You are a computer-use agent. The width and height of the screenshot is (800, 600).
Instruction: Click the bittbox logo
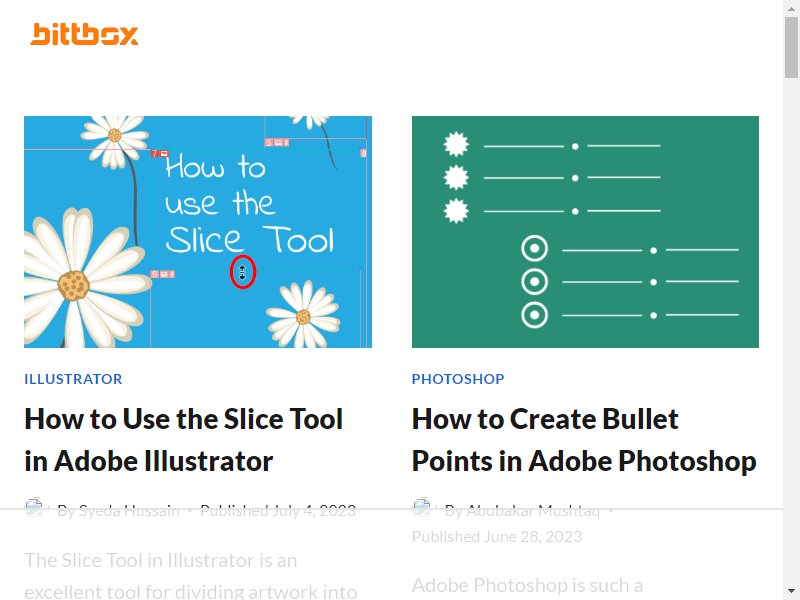tap(84, 34)
